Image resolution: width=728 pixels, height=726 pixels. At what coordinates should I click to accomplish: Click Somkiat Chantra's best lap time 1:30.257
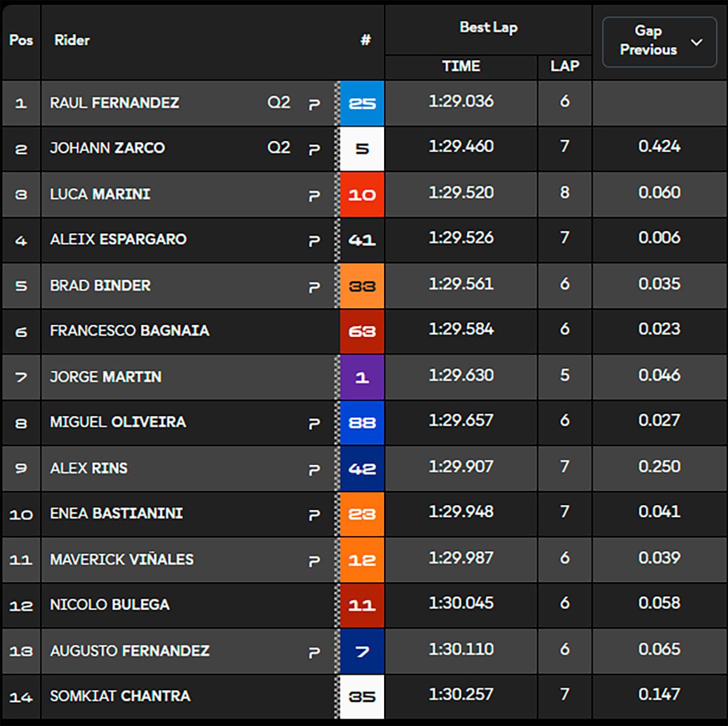461,694
